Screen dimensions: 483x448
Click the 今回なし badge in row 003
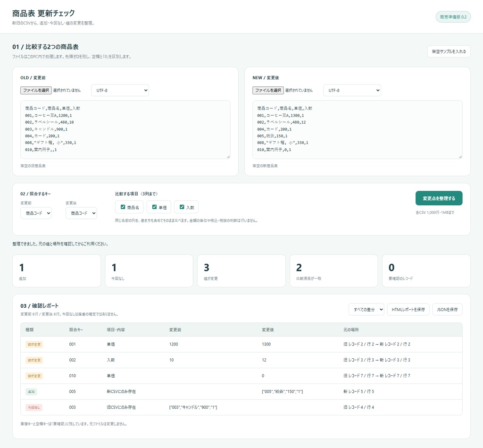pyautogui.click(x=34, y=407)
